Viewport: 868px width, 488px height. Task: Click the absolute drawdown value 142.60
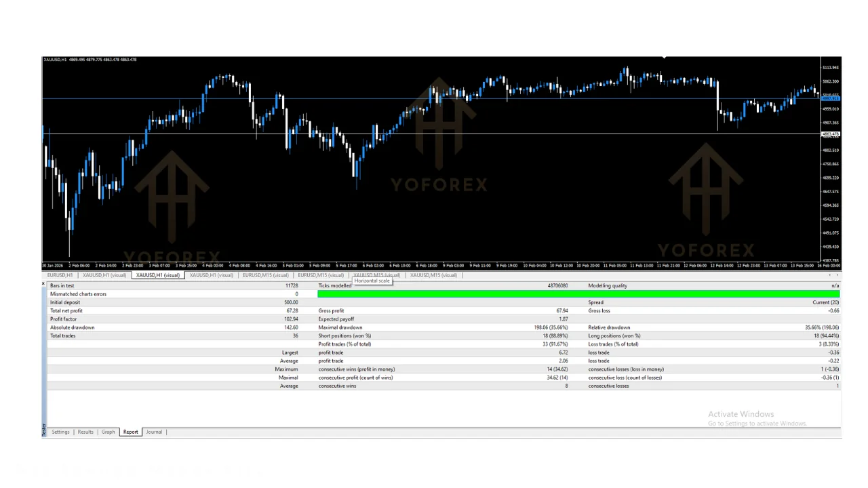(291, 327)
